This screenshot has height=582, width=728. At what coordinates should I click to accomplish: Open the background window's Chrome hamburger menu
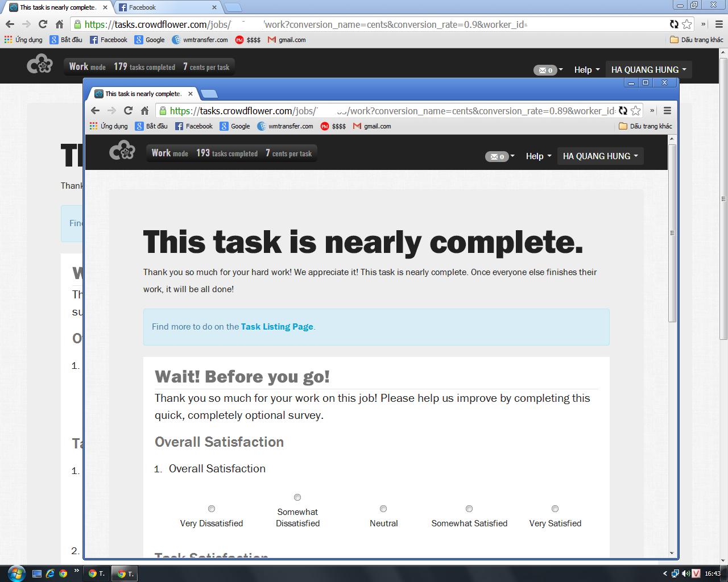click(719, 24)
